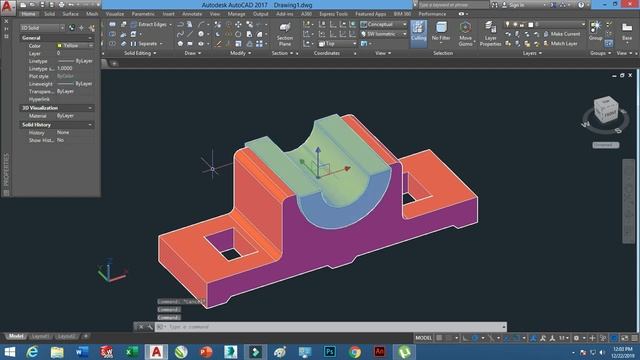Expand the Layers panel
This screenshot has height=360, width=640.
[532, 53]
